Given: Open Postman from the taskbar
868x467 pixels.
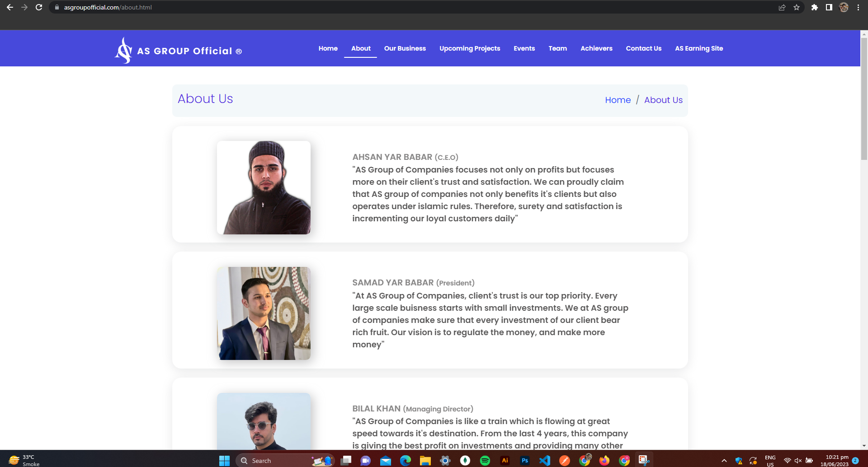Looking at the screenshot, I should (565, 461).
